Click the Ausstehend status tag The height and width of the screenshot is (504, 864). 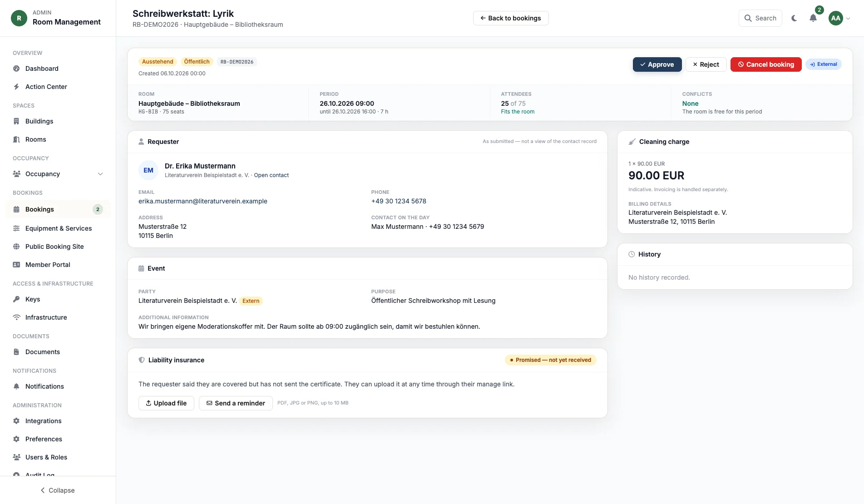(x=158, y=62)
